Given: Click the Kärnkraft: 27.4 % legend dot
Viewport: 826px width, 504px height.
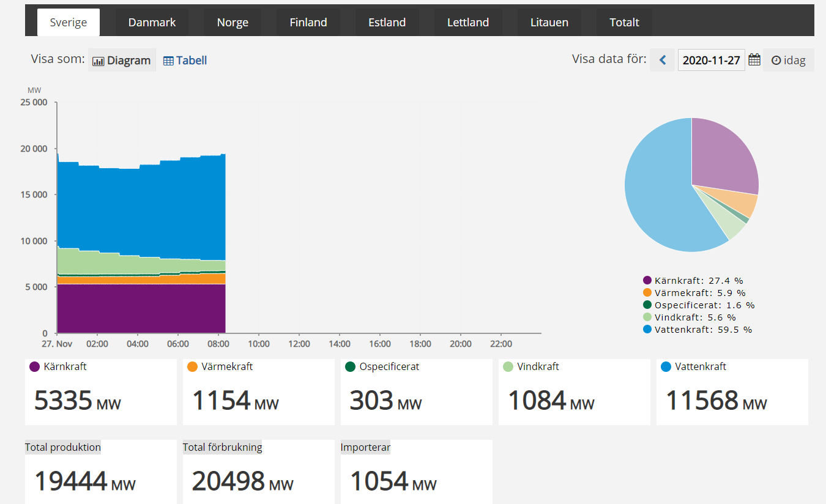Looking at the screenshot, I should [x=647, y=280].
